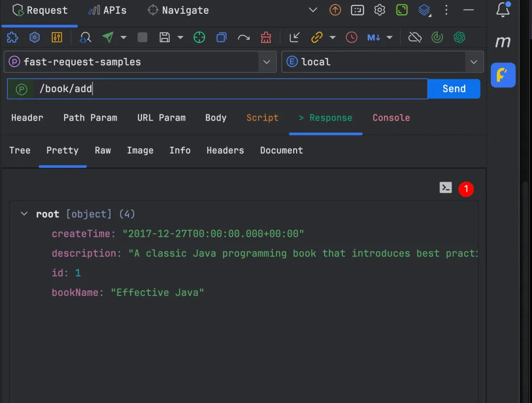The image size is (532, 403).
Task: Expand the Markdown dropdown arrow
Action: pos(390,37)
